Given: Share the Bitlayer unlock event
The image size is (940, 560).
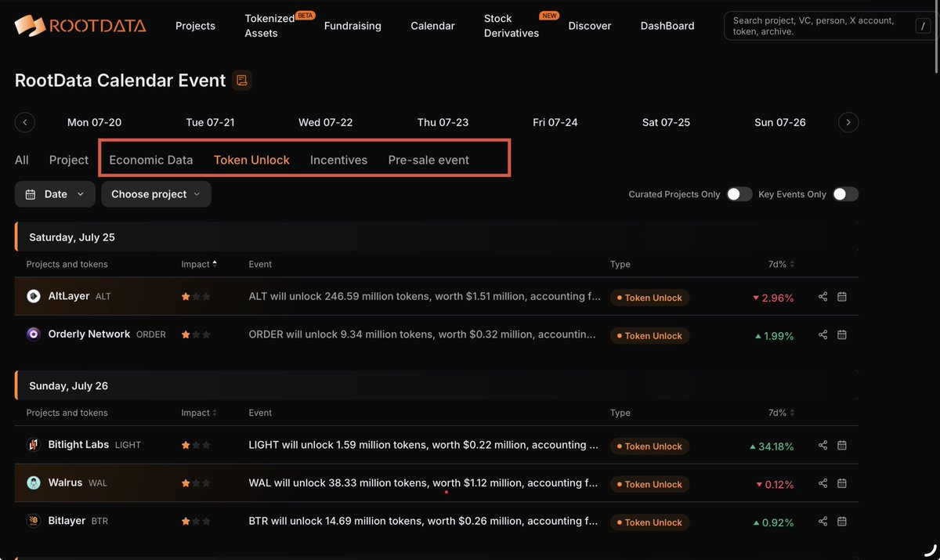Looking at the screenshot, I should (x=822, y=521).
